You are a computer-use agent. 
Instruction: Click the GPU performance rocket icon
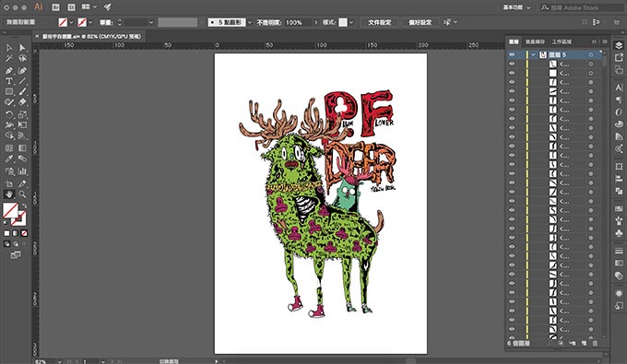[107, 6]
